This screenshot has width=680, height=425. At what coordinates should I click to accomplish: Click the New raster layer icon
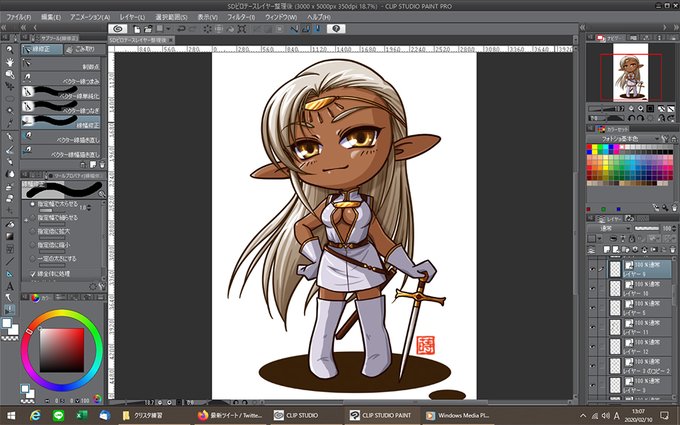coord(607,250)
